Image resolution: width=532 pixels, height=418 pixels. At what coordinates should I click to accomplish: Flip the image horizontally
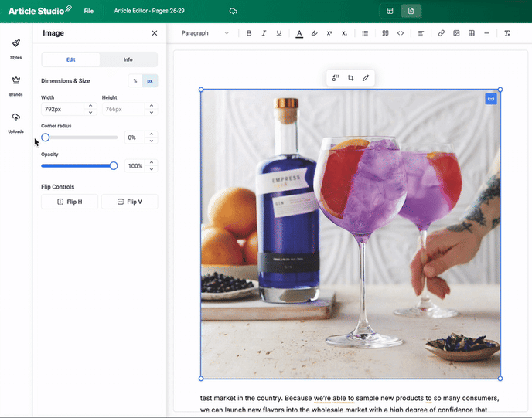(x=70, y=202)
